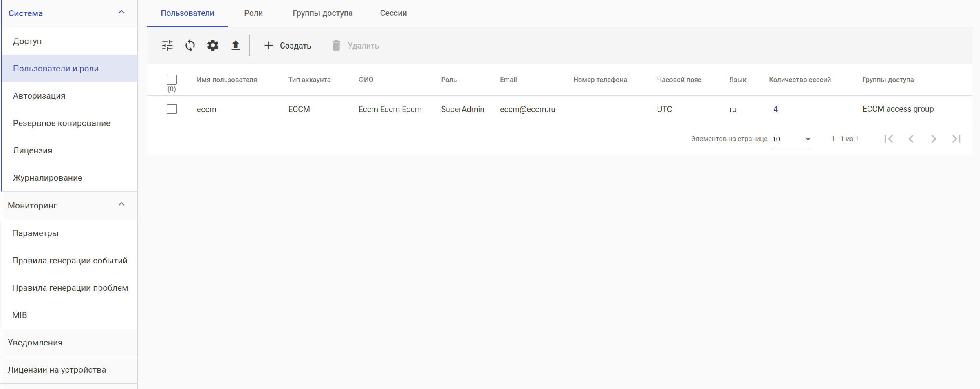Go to the first page of results

tap(889, 139)
